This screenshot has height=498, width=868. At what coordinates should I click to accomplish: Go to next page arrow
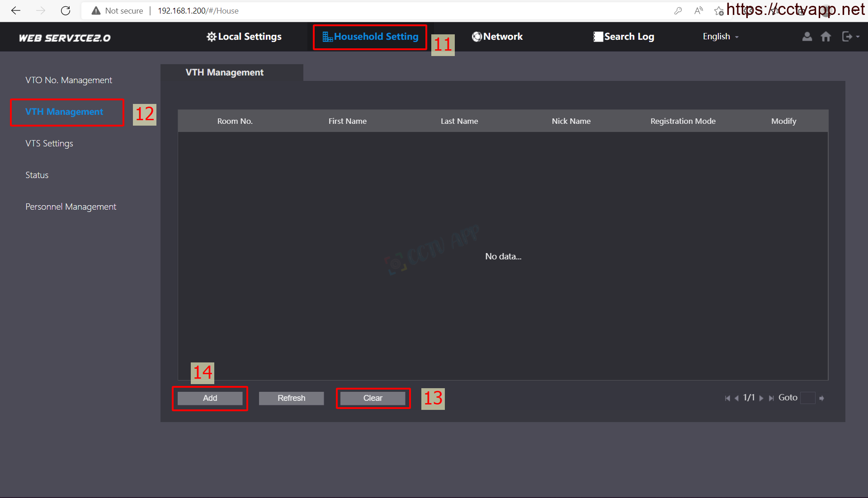pyautogui.click(x=761, y=398)
